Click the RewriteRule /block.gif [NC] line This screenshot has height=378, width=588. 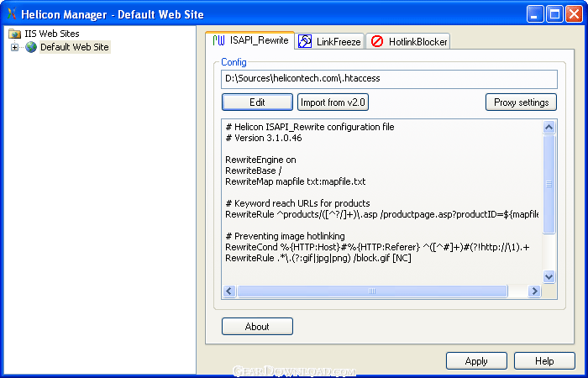tap(318, 258)
